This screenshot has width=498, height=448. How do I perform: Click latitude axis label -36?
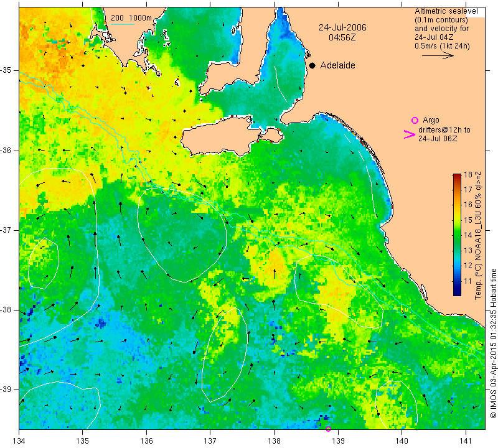point(6,150)
